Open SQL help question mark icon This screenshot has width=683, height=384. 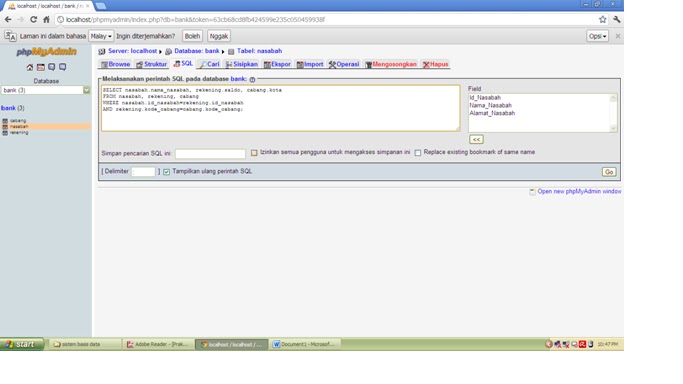tap(252, 79)
